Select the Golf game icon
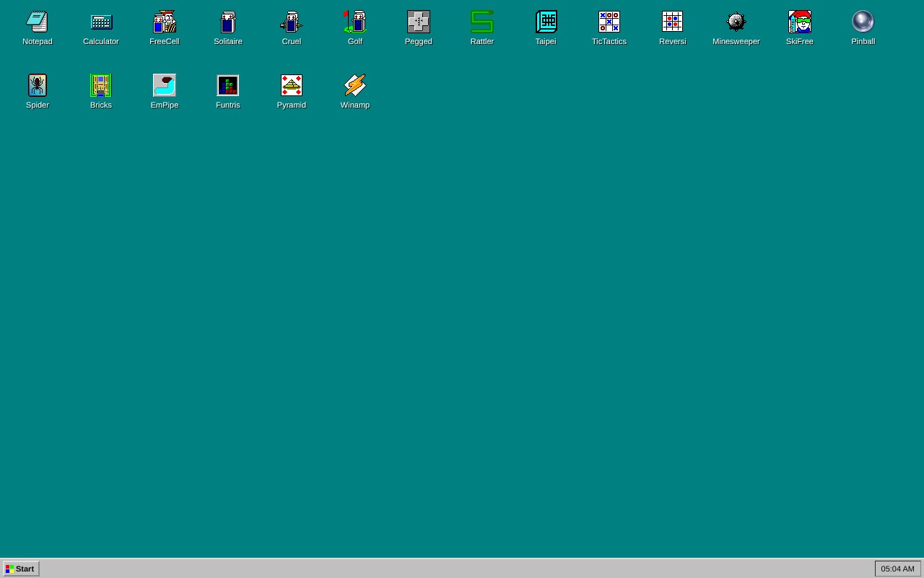The width and height of the screenshot is (924, 578). click(355, 22)
